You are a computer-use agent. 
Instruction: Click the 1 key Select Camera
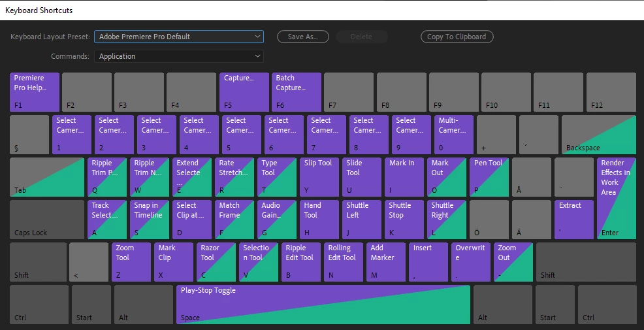click(x=72, y=135)
